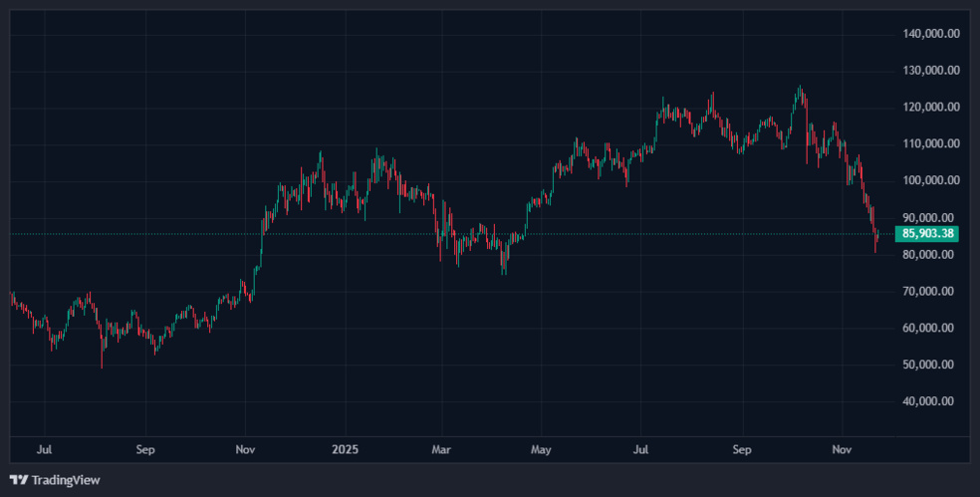Click the current price label 85,903.38
Viewport: 980px width, 497px height.
927,234
